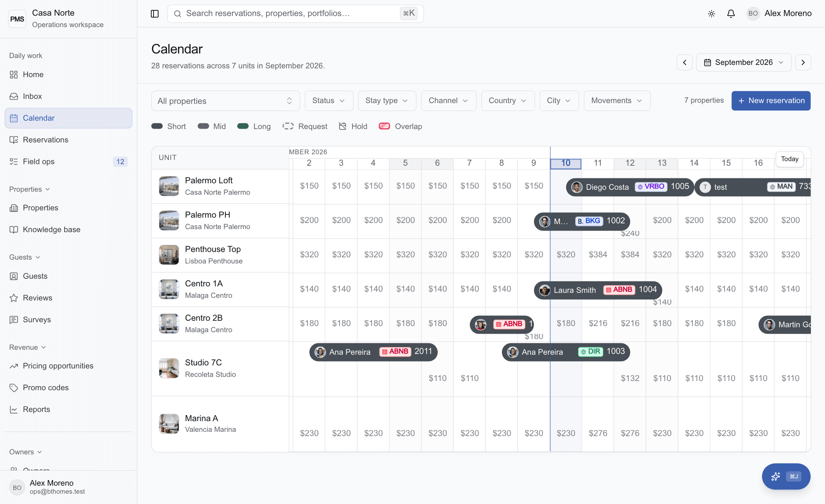Image resolution: width=825 pixels, height=504 pixels.
Task: Create a New reservation
Action: [771, 101]
